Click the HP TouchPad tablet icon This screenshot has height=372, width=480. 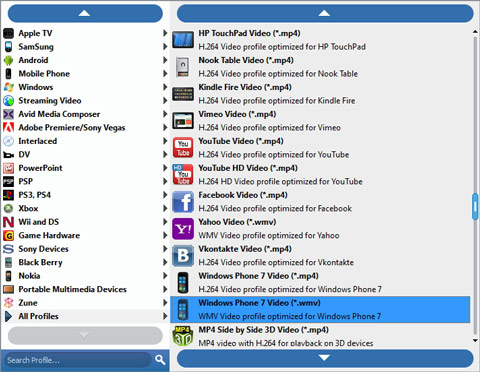[x=183, y=40]
